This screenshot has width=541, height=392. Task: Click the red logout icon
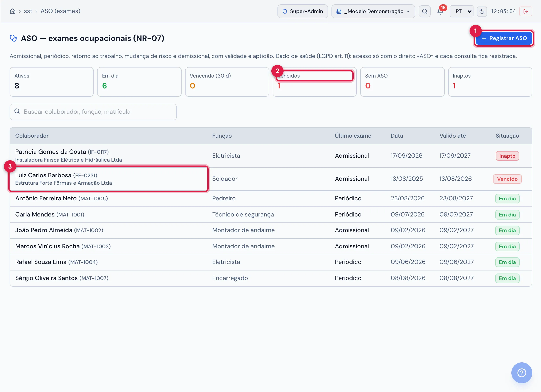click(526, 11)
